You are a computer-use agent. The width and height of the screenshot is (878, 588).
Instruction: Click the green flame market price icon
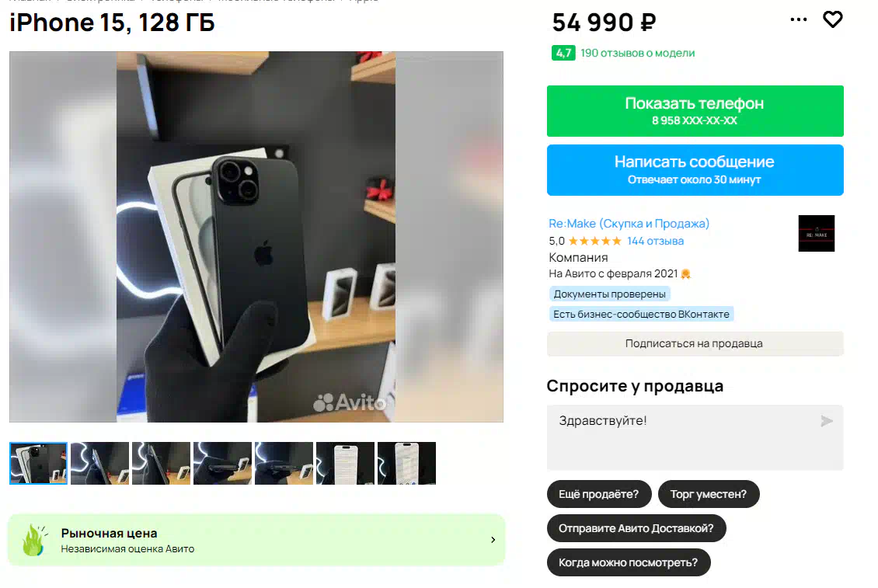click(33, 541)
